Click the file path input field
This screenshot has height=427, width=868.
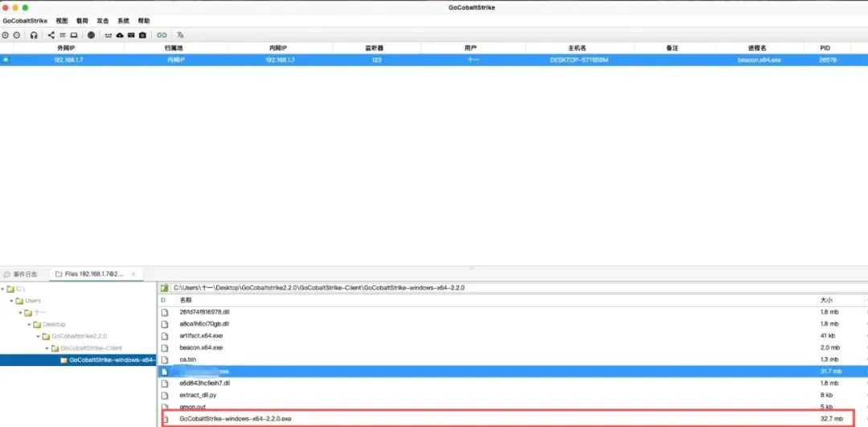point(518,288)
